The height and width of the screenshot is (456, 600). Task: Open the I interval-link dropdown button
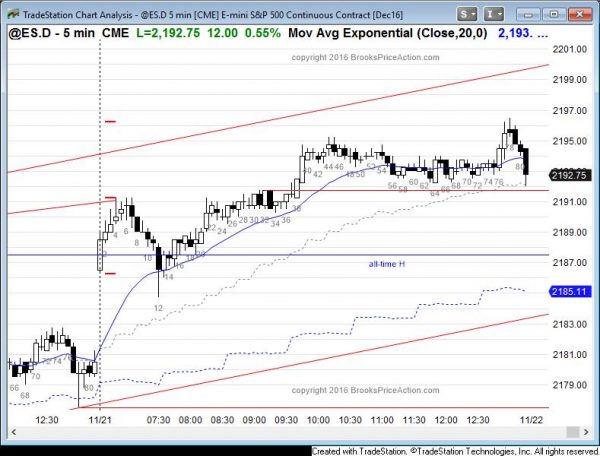point(493,15)
